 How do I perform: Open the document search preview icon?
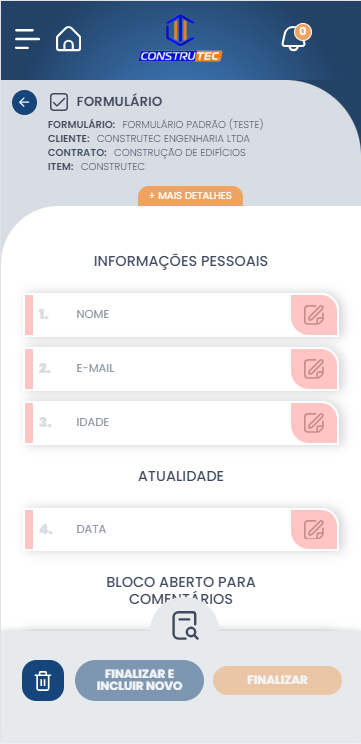point(185,625)
